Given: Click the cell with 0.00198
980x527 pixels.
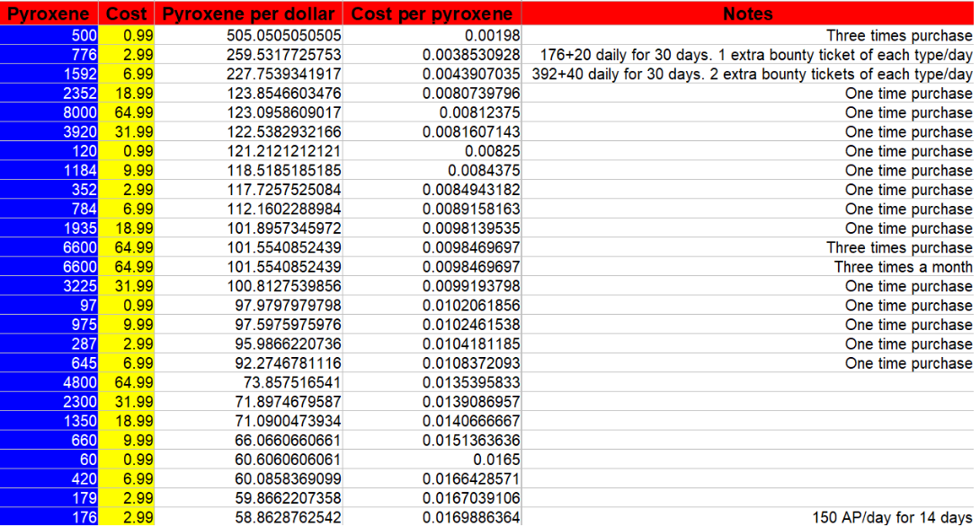Looking at the screenshot, I should click(432, 35).
